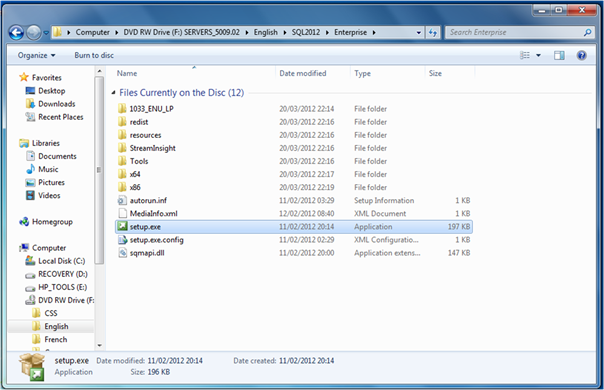This screenshot has height=390, width=604.
Task: Collapse Files Currently on the Disc group
Action: (113, 92)
